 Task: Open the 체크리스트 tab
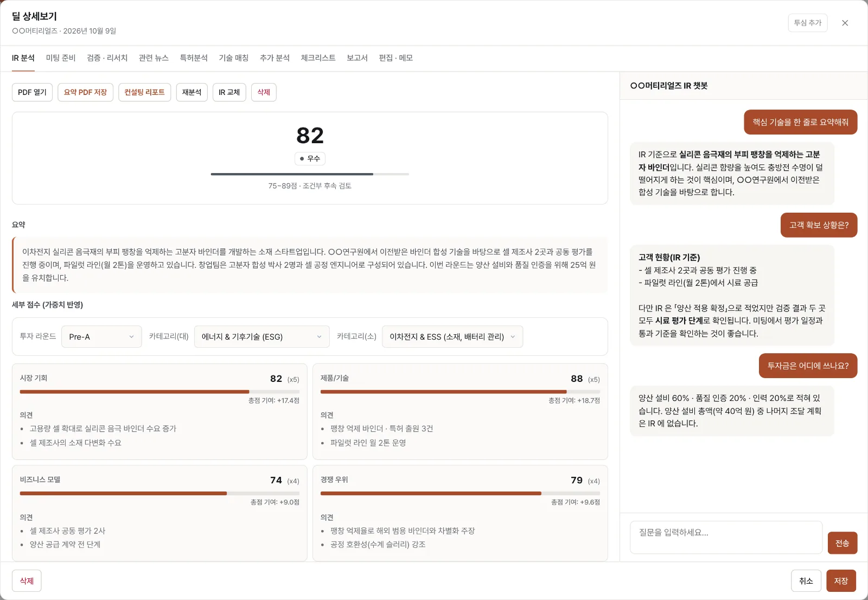point(318,58)
